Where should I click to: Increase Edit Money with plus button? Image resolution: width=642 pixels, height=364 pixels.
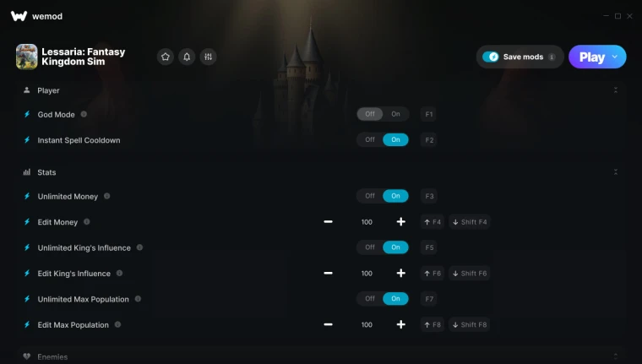click(x=401, y=222)
